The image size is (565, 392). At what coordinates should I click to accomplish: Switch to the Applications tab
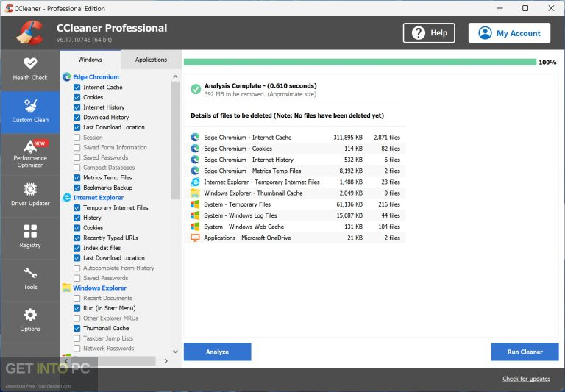click(151, 60)
